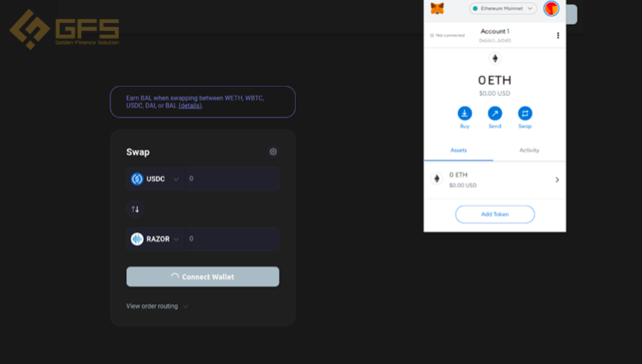This screenshot has width=642, height=364.
Task: Open the Ethereum Mainnet network dropdown
Action: coord(503,9)
